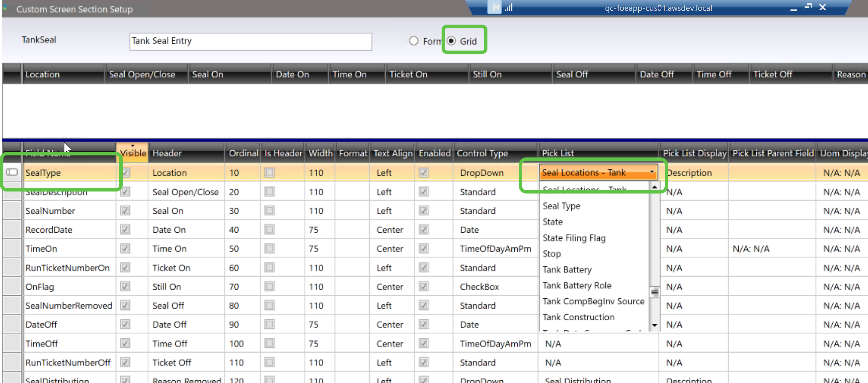Choose Tank Battery from pick list
This screenshot has height=383, width=868.
tap(567, 270)
